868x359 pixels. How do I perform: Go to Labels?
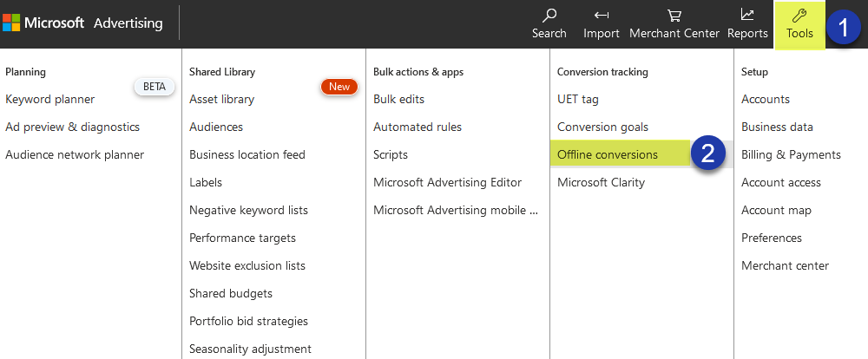pos(206,183)
